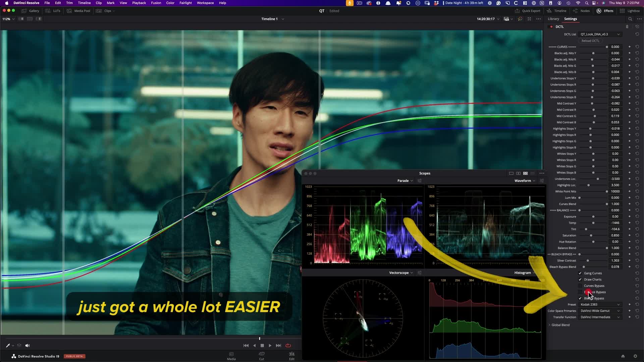Adjust the Saturation slider handle
644x362 pixels.
pos(591,236)
